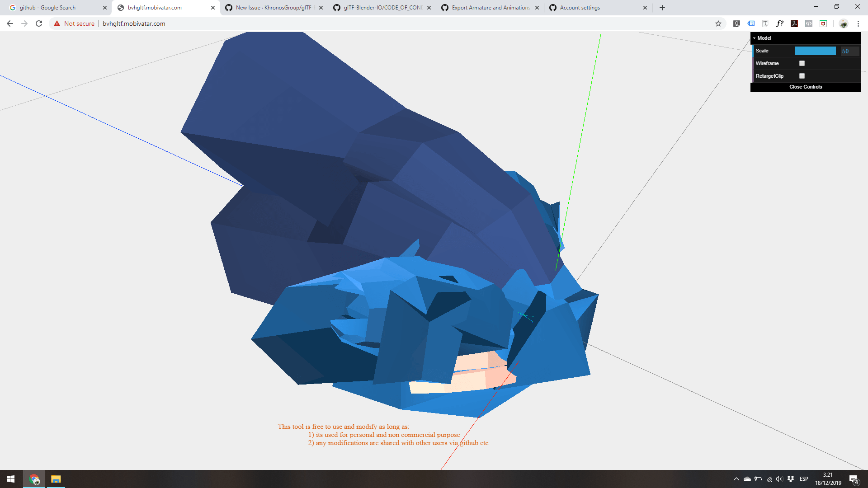This screenshot has height=488, width=868.
Task: Collapse the Model panel
Action: click(754, 38)
